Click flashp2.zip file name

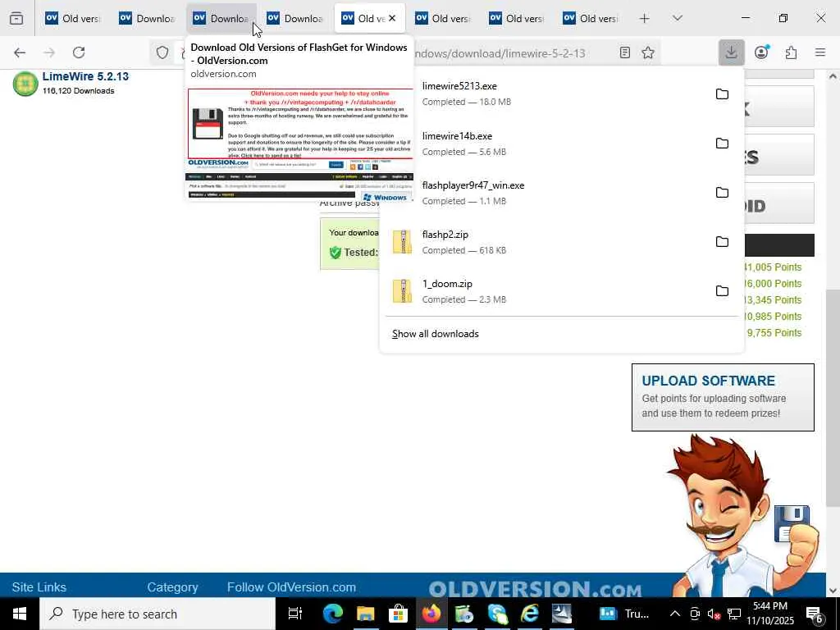coord(445,235)
